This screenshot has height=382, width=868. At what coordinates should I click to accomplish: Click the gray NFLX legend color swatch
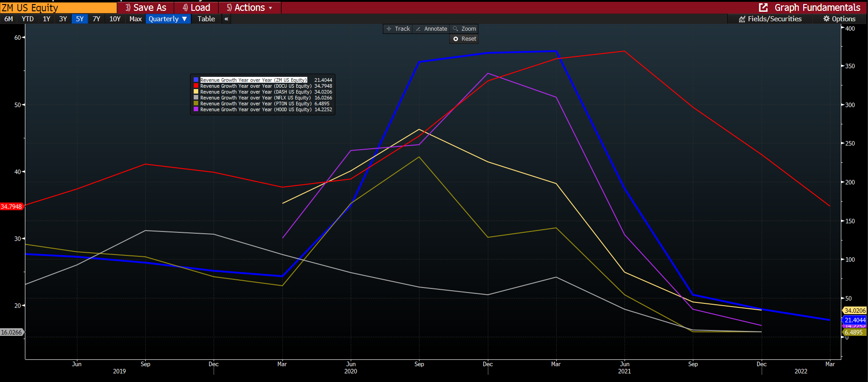196,97
